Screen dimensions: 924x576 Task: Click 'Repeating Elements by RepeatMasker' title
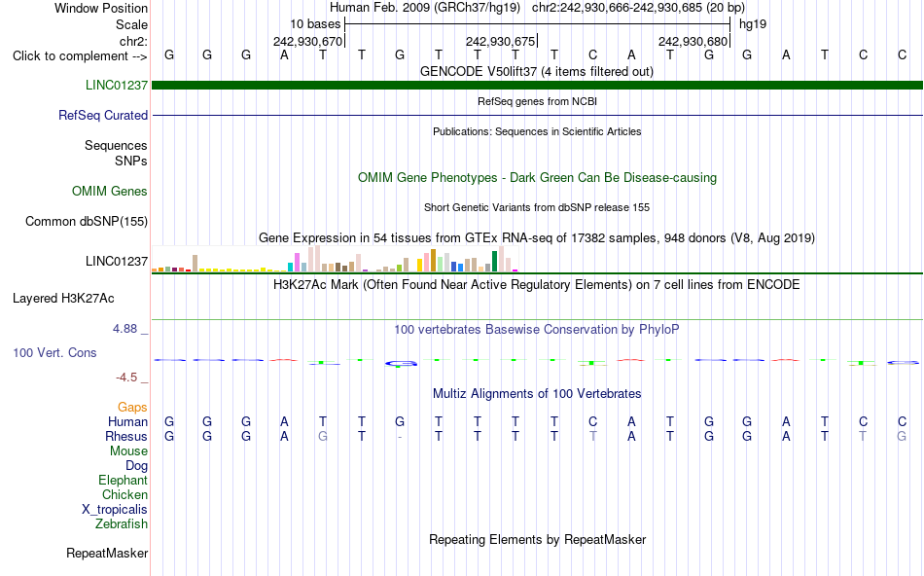point(537,539)
